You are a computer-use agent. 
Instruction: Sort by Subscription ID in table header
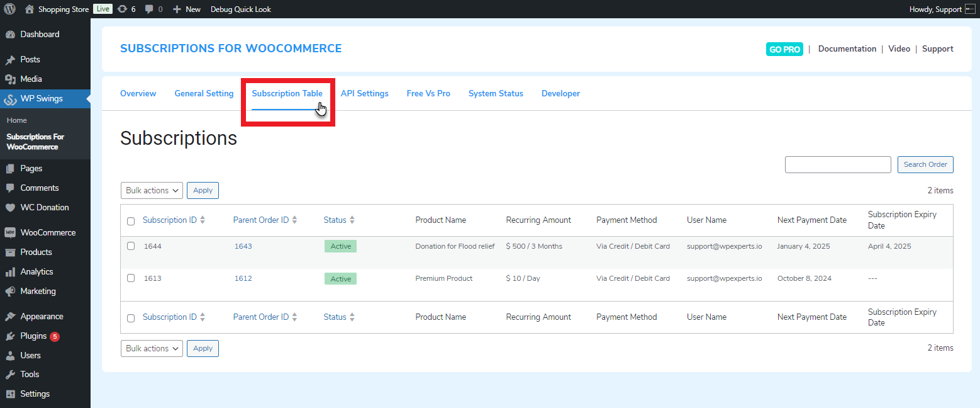tap(174, 220)
